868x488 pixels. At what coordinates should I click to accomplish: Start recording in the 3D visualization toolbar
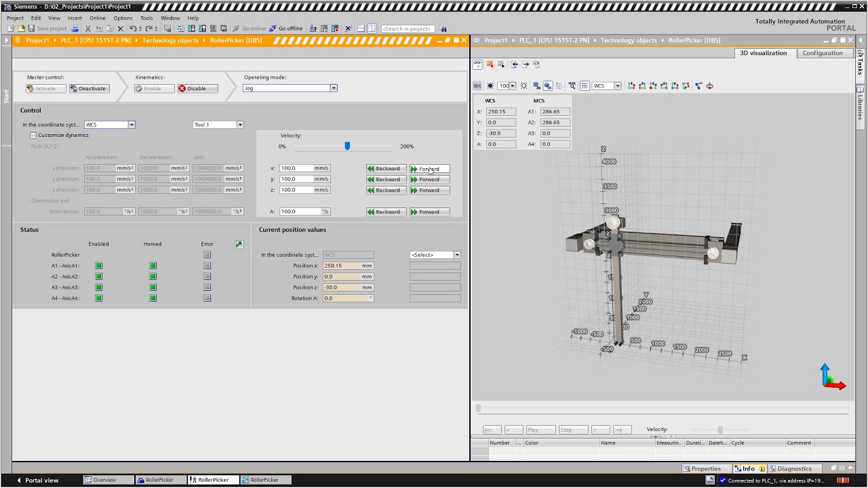490,64
